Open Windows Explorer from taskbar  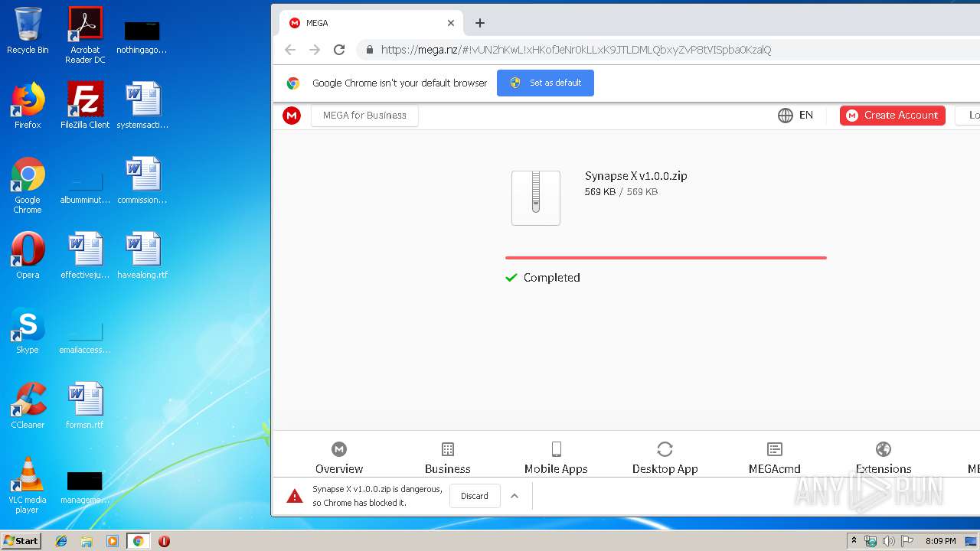pyautogui.click(x=87, y=541)
